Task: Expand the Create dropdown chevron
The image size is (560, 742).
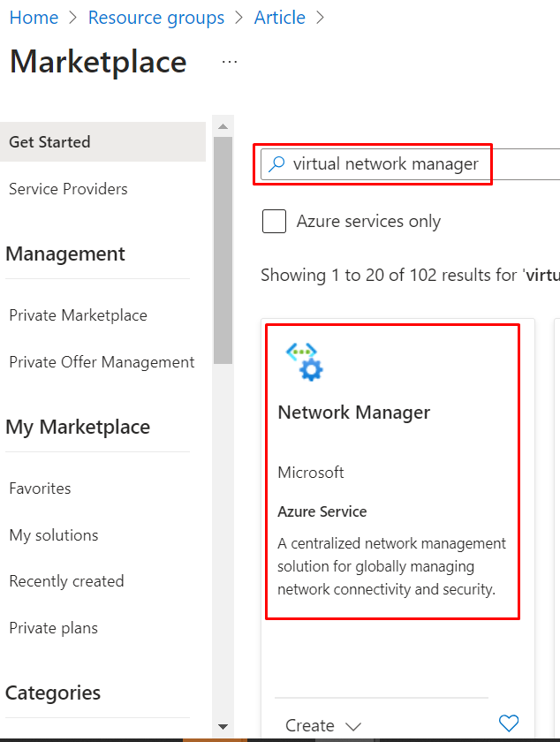Action: (x=353, y=726)
